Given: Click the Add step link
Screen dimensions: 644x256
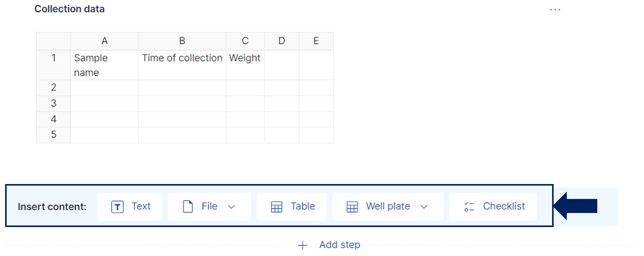Looking at the screenshot, I should point(340,244).
